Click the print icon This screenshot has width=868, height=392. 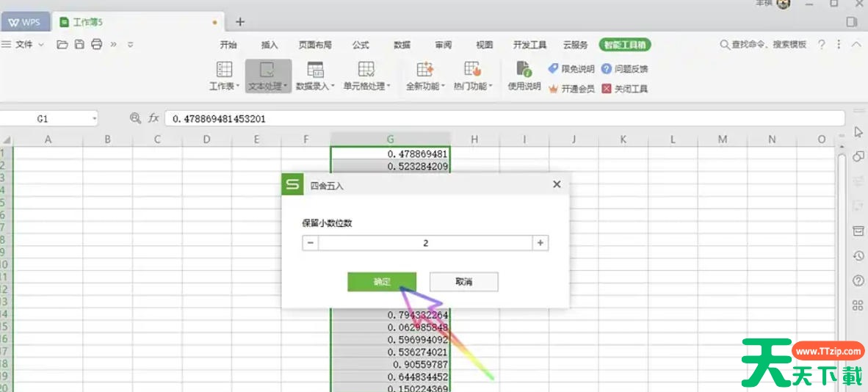96,44
